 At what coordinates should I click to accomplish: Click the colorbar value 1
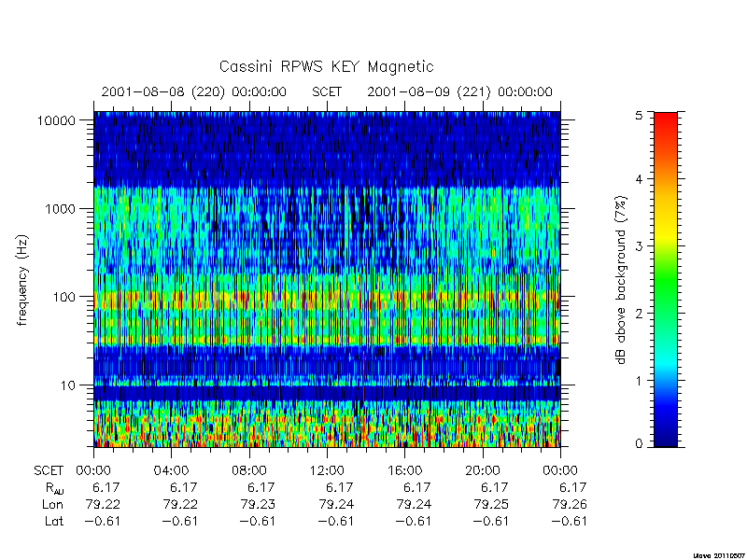point(639,381)
